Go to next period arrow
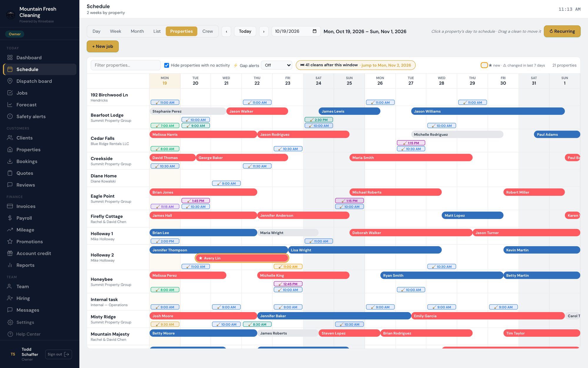The image size is (588, 368). tap(264, 32)
